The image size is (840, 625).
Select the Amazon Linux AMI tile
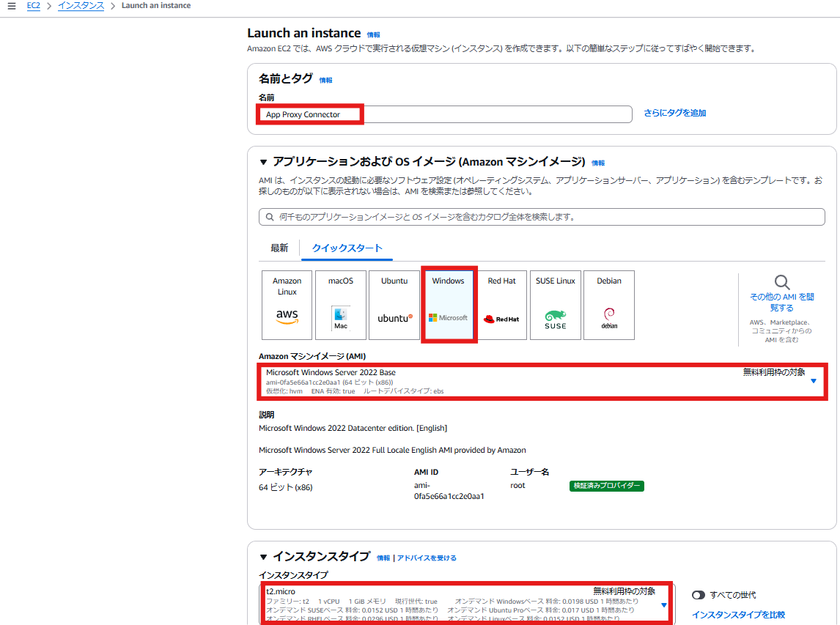coord(287,305)
